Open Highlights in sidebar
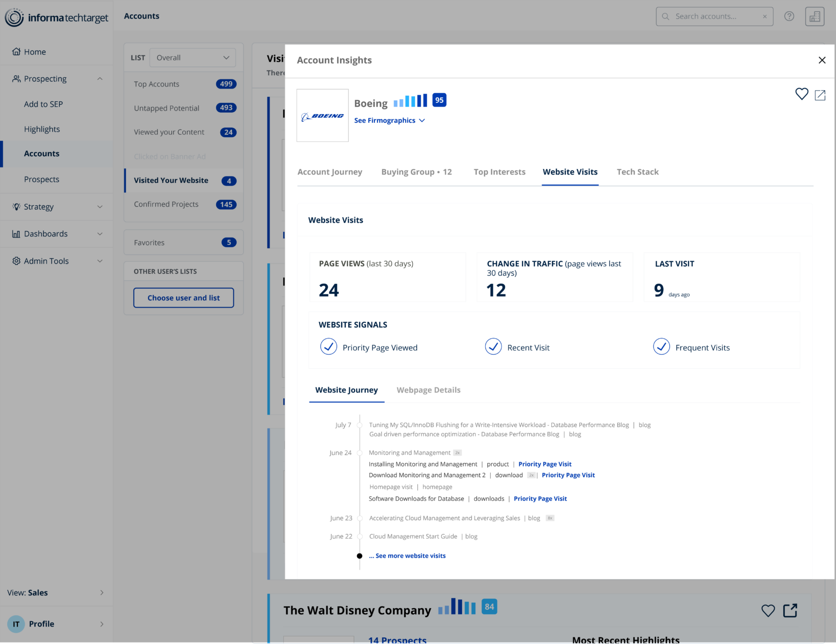Viewport: 836px width, 644px height. [x=42, y=130]
